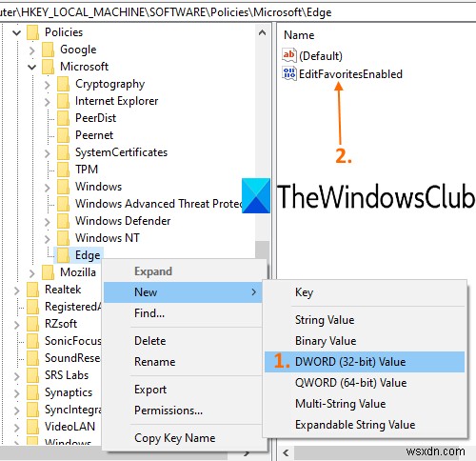The height and width of the screenshot is (461, 476).
Task: Click the RZsoft folder icon
Action: pyautogui.click(x=32, y=324)
